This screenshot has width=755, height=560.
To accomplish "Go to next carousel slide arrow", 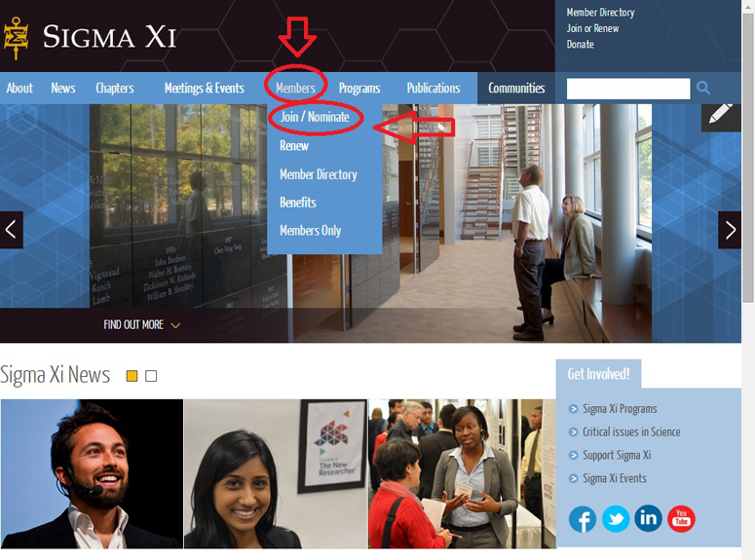I will [x=730, y=230].
